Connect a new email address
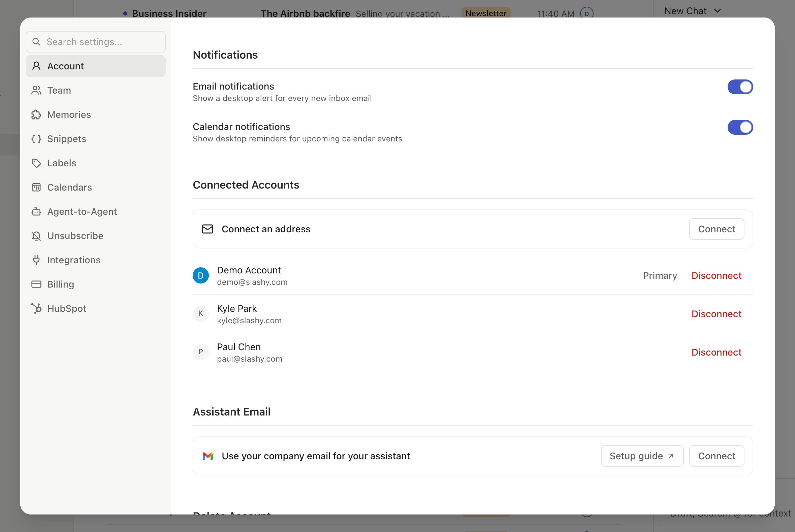The image size is (795, 532). [x=717, y=229]
